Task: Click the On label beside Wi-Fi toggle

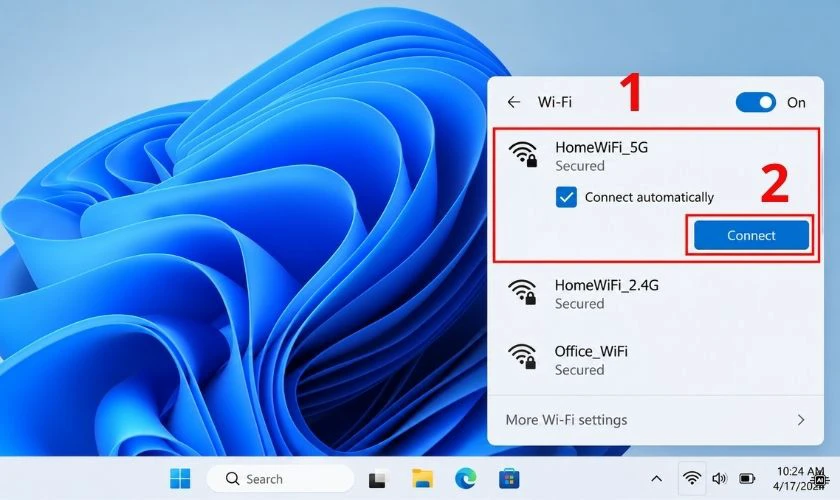Action: (x=796, y=102)
